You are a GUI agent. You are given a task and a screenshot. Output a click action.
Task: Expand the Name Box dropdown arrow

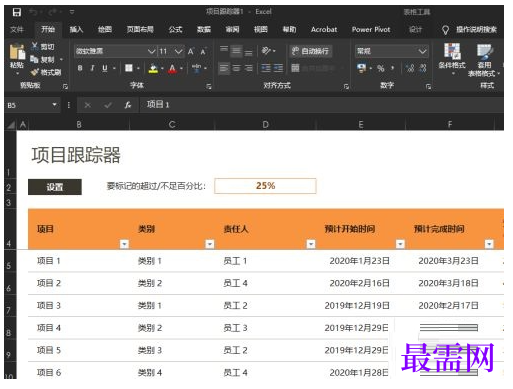coord(54,105)
